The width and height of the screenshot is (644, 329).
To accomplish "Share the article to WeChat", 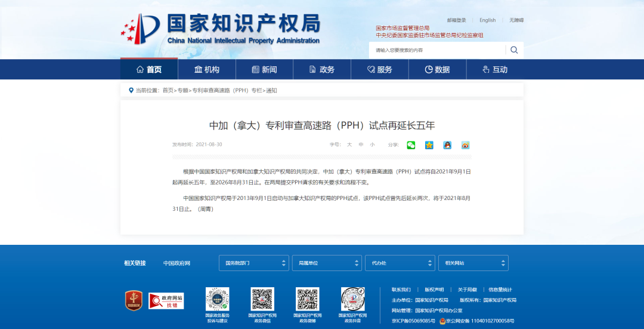I will (411, 144).
